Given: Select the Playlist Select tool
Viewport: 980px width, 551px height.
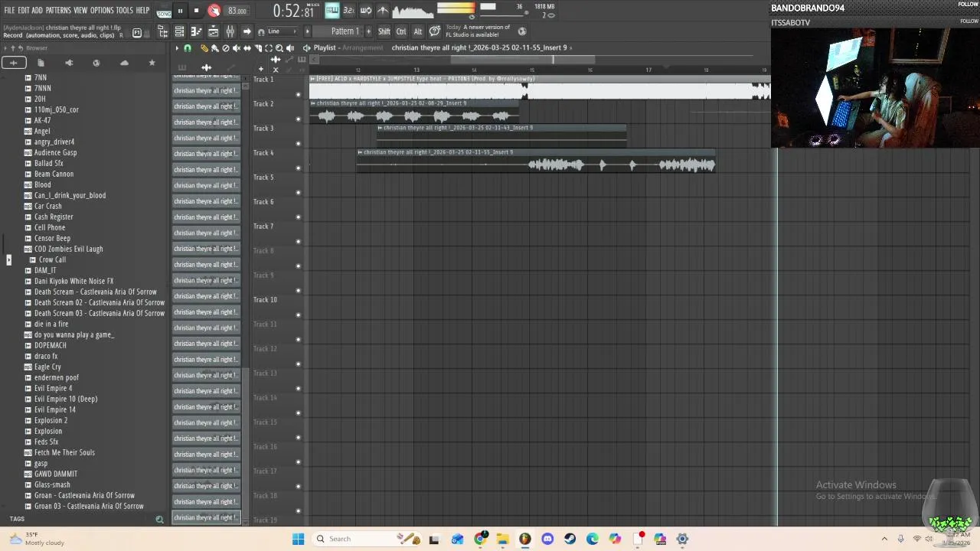Looking at the screenshot, I should point(268,48).
